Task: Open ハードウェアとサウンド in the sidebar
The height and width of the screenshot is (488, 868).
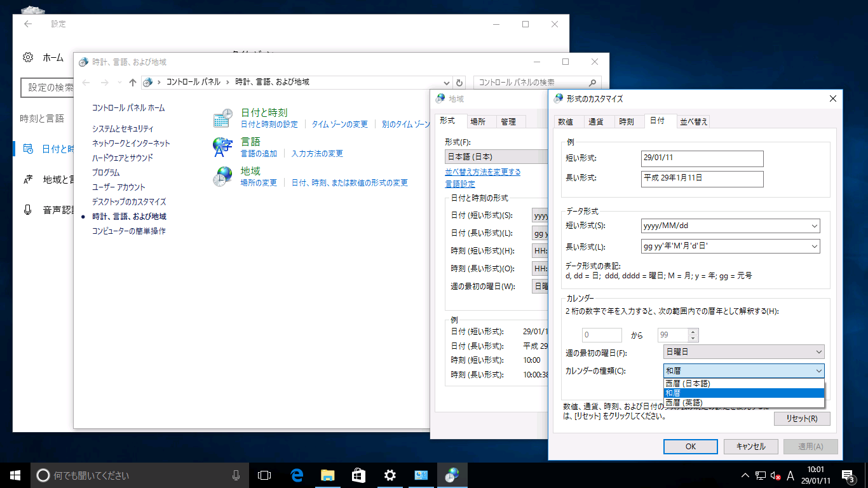Action: tap(123, 158)
